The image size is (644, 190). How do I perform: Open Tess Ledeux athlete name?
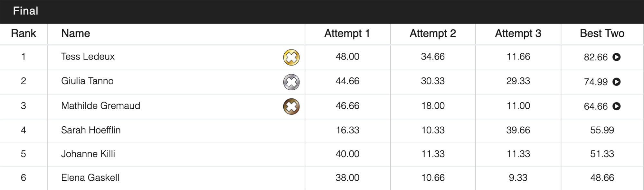(x=88, y=57)
